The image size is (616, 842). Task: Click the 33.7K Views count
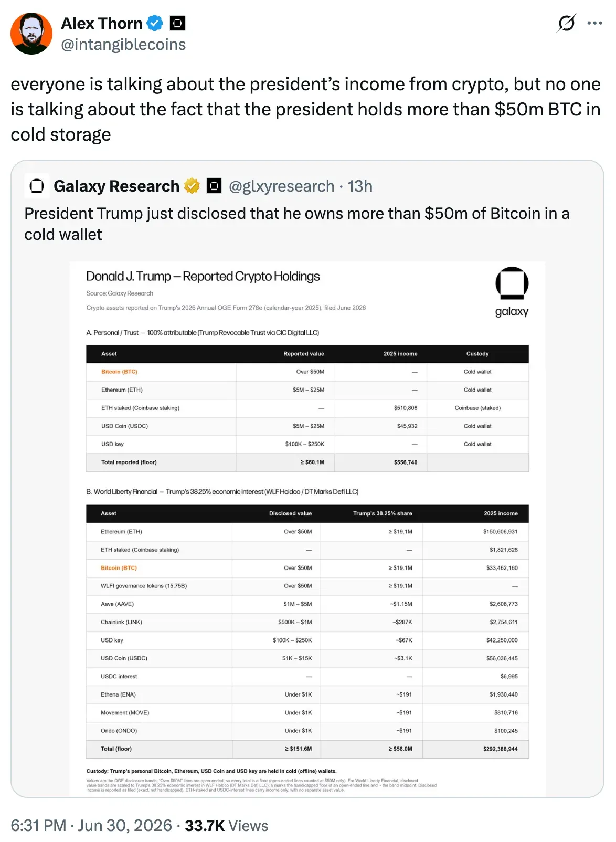pyautogui.click(x=226, y=826)
